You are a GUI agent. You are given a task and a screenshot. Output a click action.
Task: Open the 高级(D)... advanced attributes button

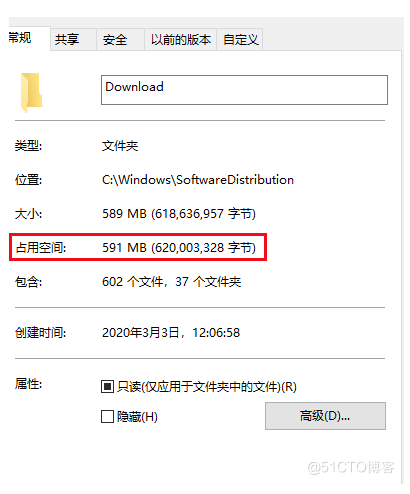point(325,416)
